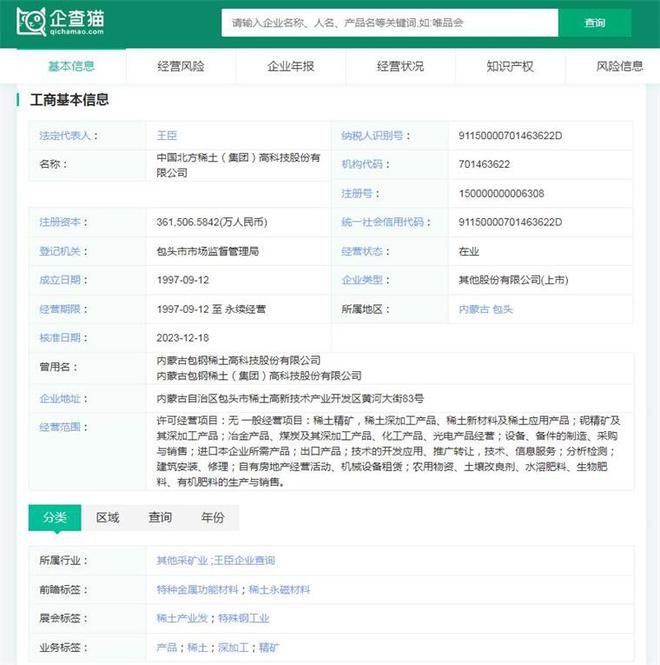Click the 统一社会信用代码 label link

tap(382, 222)
